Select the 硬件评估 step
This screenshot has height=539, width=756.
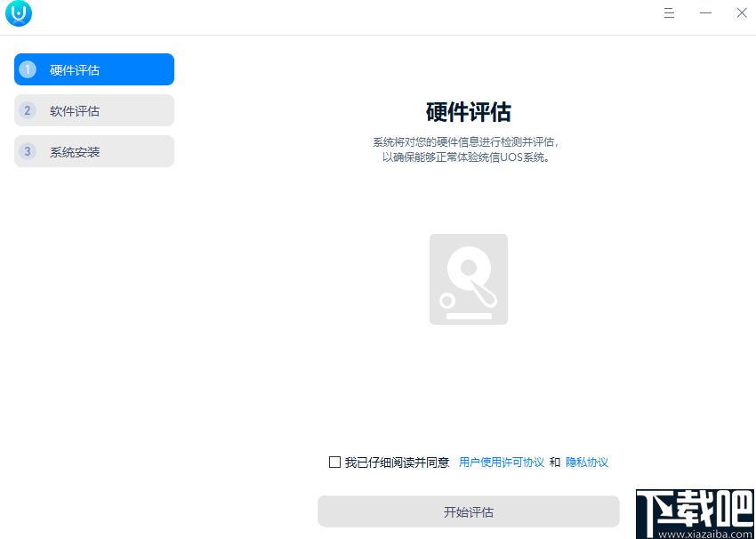click(x=94, y=69)
